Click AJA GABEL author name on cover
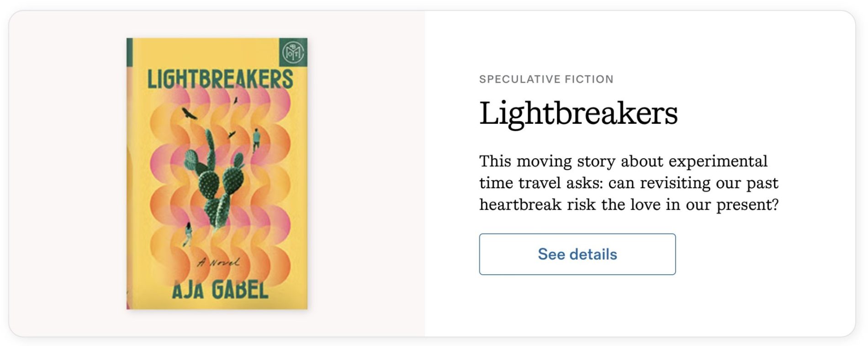Viewport: 868px width, 346px height. coord(220,290)
